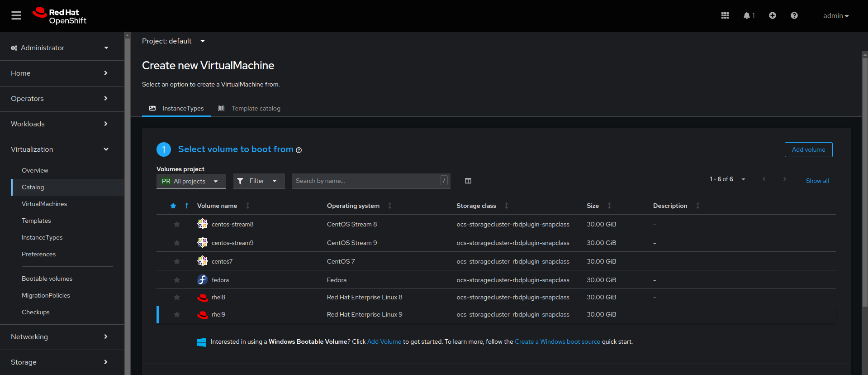Focus the Search by name field
Image resolution: width=868 pixels, height=375 pixels.
366,181
